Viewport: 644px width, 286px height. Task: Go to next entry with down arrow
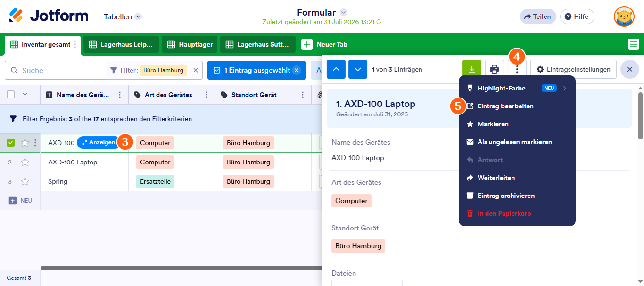pos(358,69)
